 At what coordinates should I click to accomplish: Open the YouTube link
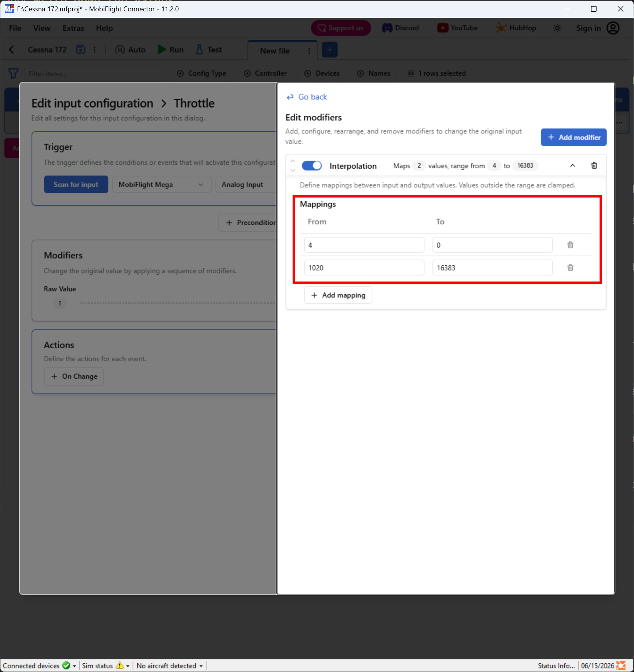coord(457,28)
